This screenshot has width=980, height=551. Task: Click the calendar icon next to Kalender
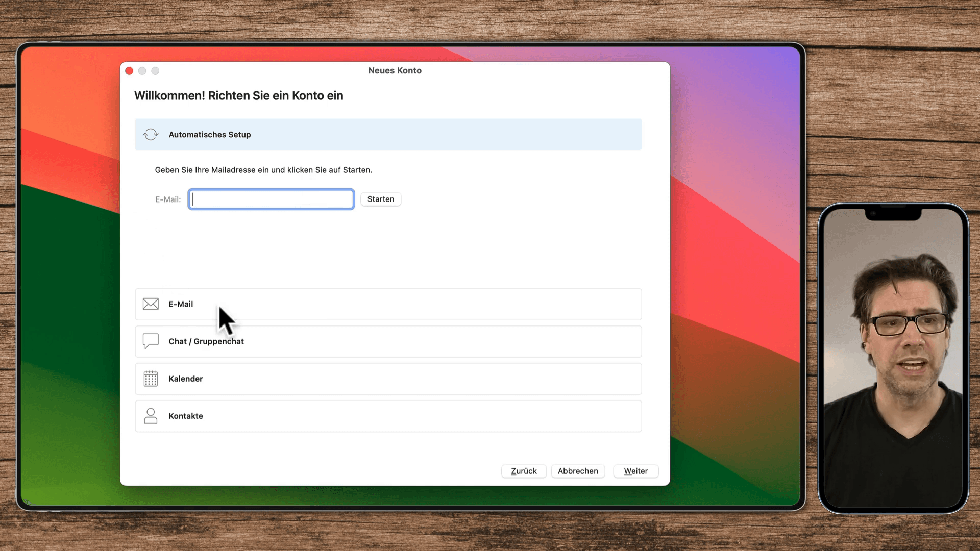151,379
